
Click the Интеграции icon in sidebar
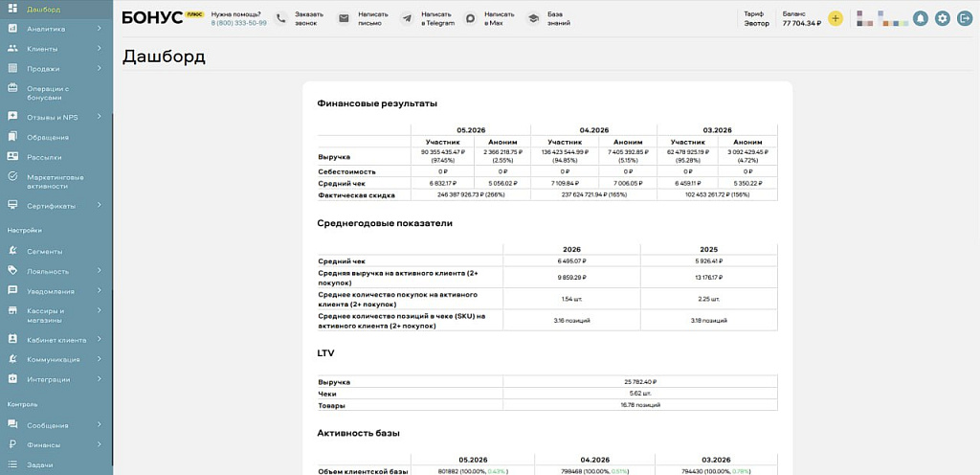tap(12, 378)
